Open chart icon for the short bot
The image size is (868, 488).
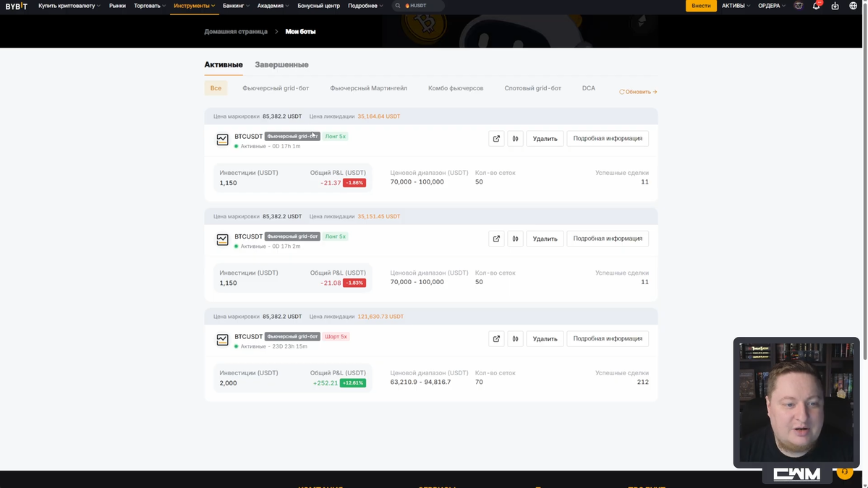pos(515,338)
